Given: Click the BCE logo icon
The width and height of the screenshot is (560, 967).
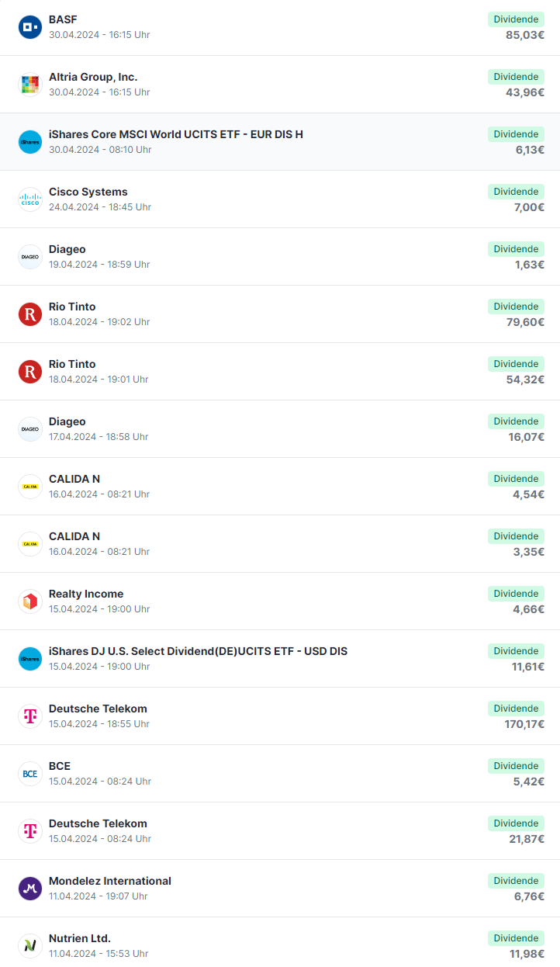Looking at the screenshot, I should [x=30, y=774].
